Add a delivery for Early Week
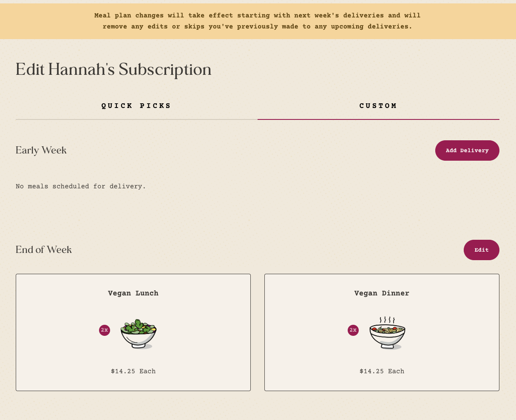The height and width of the screenshot is (420, 516). 467,150
